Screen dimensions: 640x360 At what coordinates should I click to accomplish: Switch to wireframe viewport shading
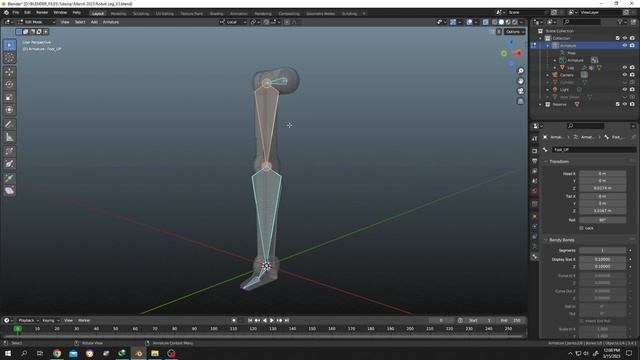point(495,22)
